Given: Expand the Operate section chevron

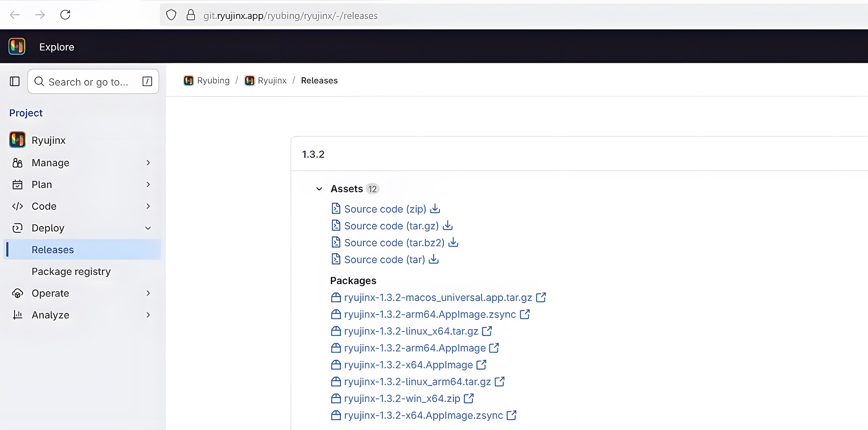Looking at the screenshot, I should [148, 293].
